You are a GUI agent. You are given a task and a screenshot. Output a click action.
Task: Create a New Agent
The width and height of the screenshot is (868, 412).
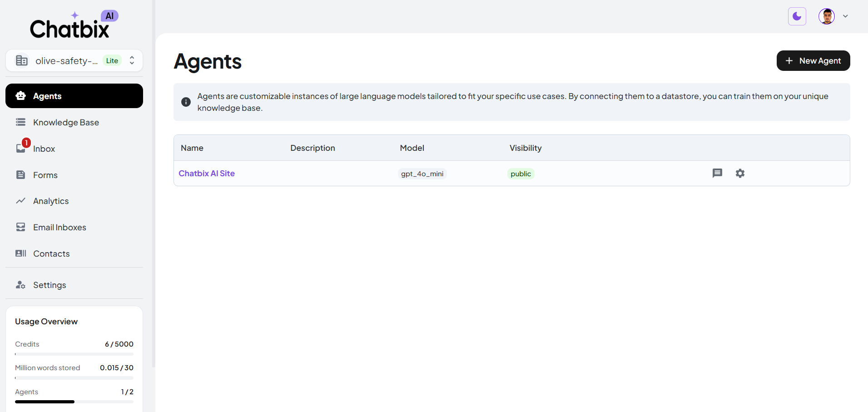(x=813, y=60)
